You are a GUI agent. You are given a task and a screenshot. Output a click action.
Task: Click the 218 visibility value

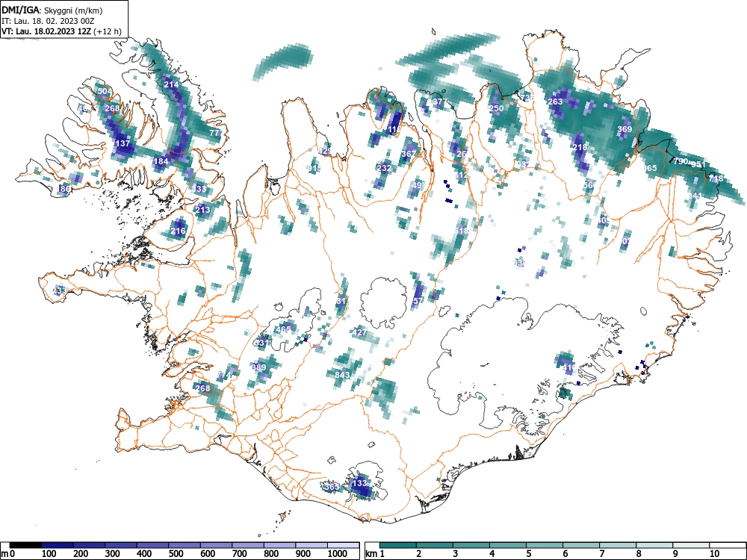tap(580, 148)
